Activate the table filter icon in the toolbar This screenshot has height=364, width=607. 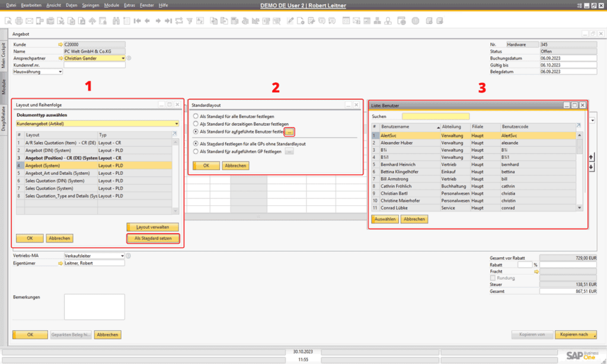190,21
